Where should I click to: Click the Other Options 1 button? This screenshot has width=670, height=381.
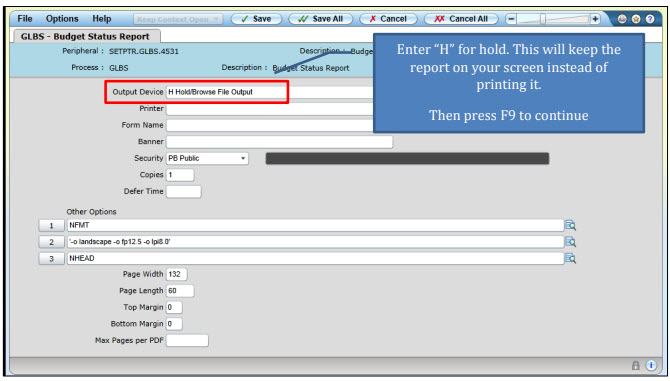pos(51,226)
